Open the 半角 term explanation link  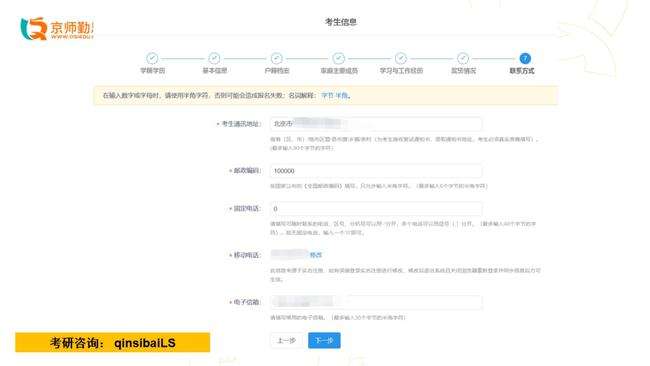341,95
